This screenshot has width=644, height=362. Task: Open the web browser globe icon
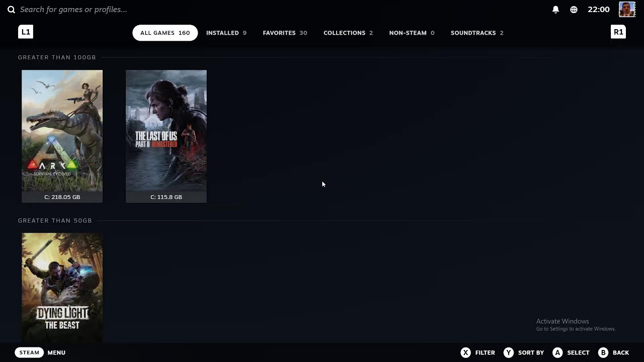tap(574, 10)
